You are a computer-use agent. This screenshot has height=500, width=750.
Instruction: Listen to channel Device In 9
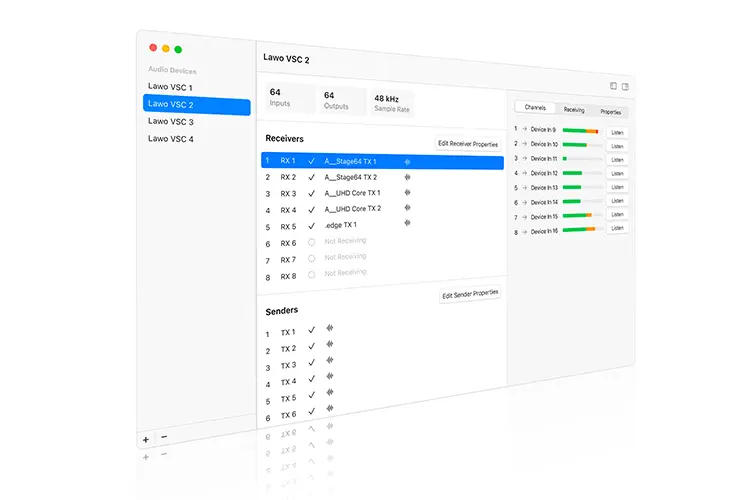(x=617, y=132)
